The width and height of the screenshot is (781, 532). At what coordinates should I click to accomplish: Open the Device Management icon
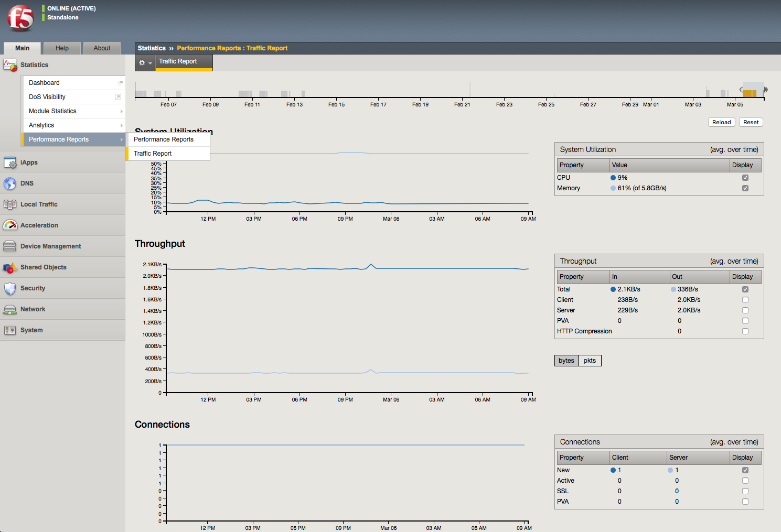pyautogui.click(x=10, y=246)
